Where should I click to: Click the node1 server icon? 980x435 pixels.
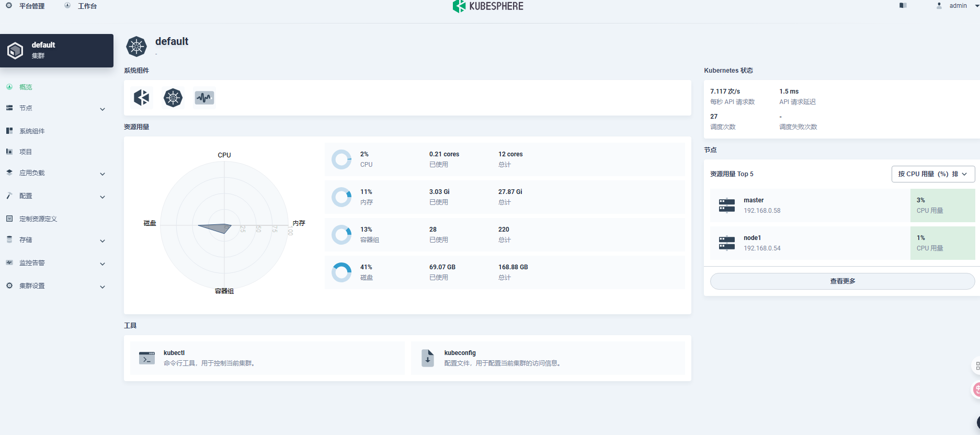tap(727, 243)
